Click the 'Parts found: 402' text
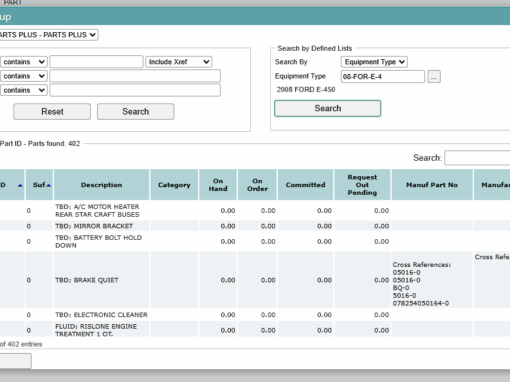This screenshot has height=382, width=510. [54, 144]
